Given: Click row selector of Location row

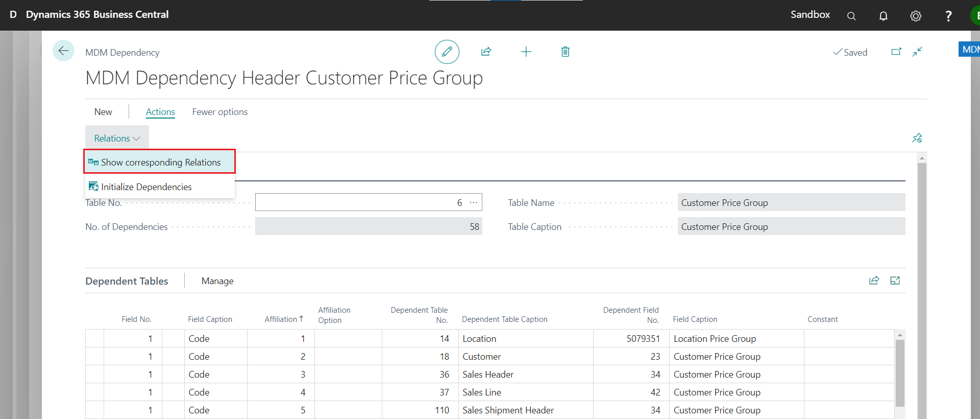Looking at the screenshot, I should click(94, 338).
